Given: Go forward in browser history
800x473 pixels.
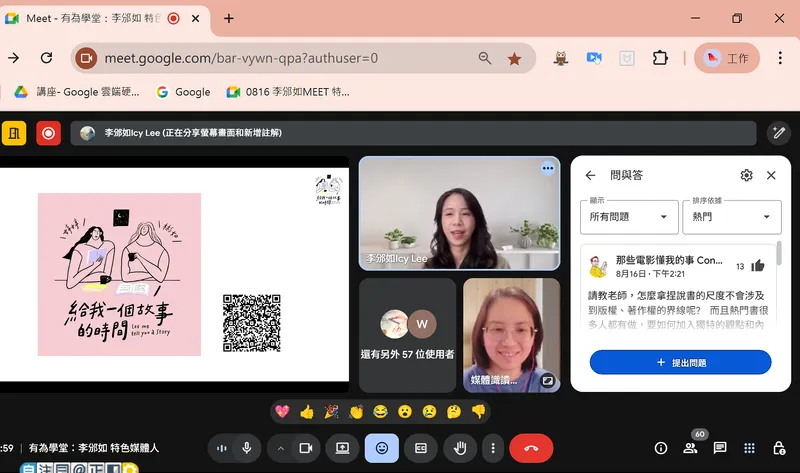Looking at the screenshot, I should [x=14, y=58].
